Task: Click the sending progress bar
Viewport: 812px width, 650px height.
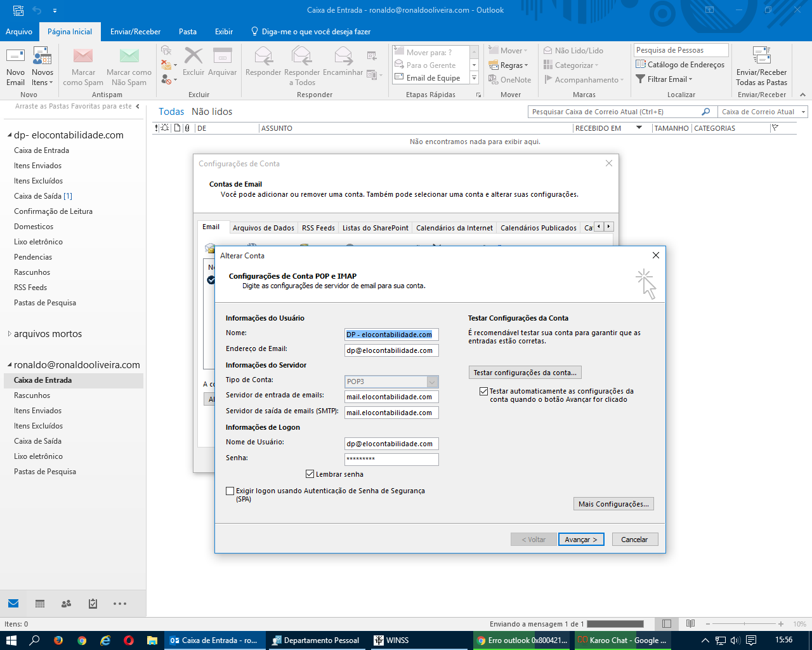Action: [x=615, y=624]
